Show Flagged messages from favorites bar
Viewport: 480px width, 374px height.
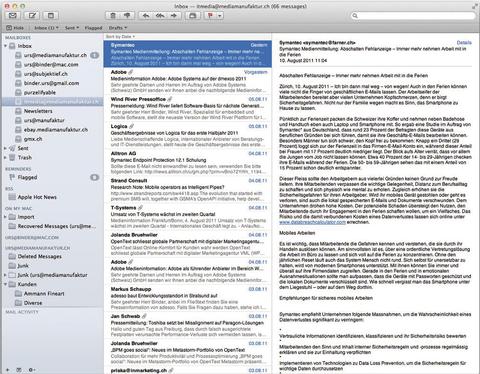click(x=93, y=28)
